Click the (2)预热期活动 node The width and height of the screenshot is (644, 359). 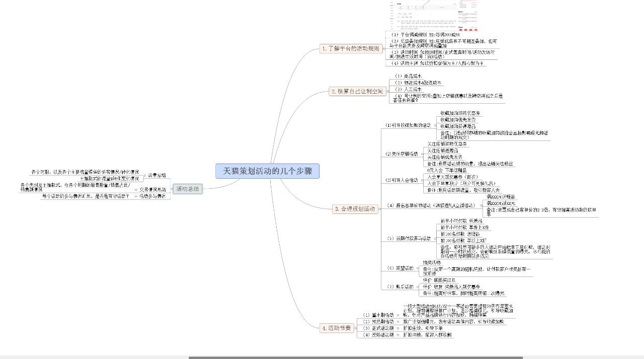[379, 322]
